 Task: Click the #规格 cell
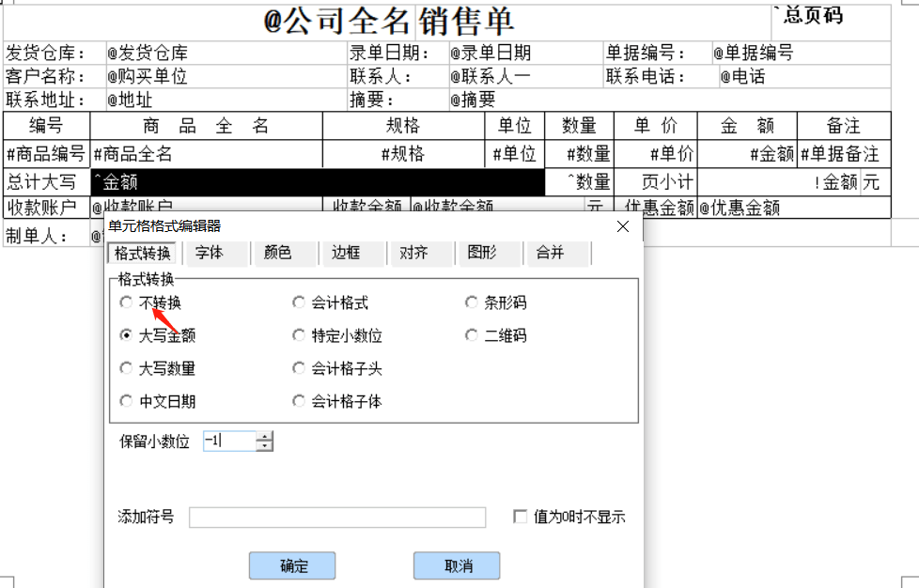404,154
